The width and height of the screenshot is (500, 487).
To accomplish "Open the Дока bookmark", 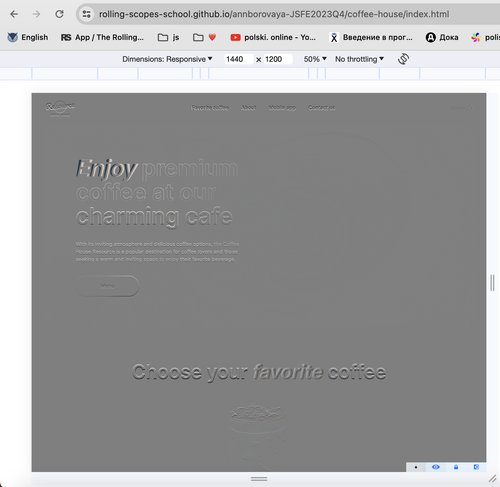I will (x=442, y=37).
